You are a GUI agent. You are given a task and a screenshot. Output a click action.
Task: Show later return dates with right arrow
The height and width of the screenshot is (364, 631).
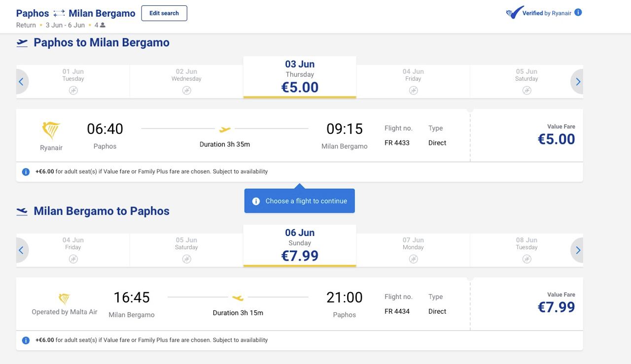(x=578, y=250)
